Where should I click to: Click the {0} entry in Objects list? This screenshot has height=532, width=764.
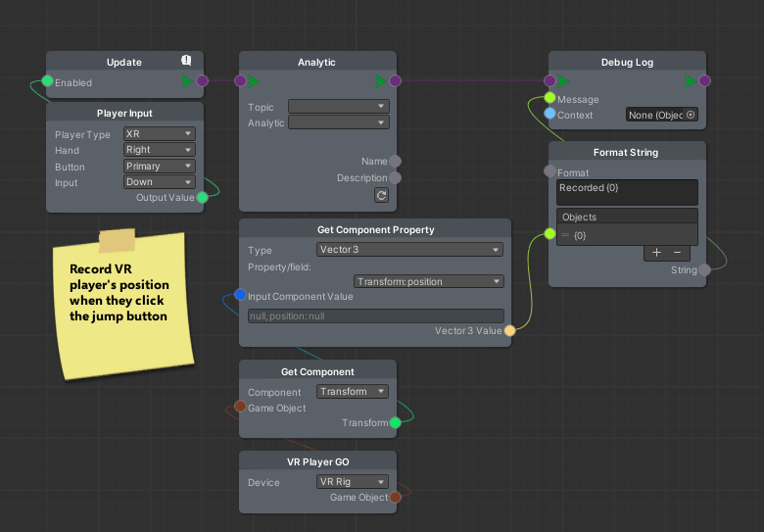pyautogui.click(x=627, y=235)
